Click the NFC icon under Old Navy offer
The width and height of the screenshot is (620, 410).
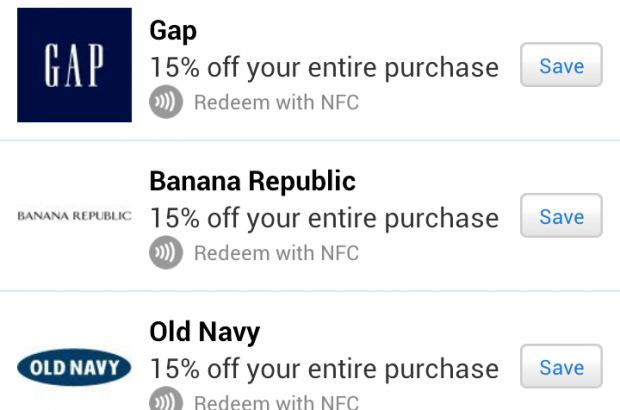tap(166, 402)
